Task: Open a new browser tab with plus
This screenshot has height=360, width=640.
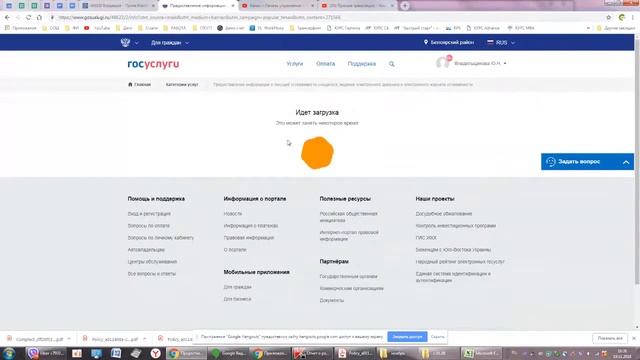Action: 405,6
